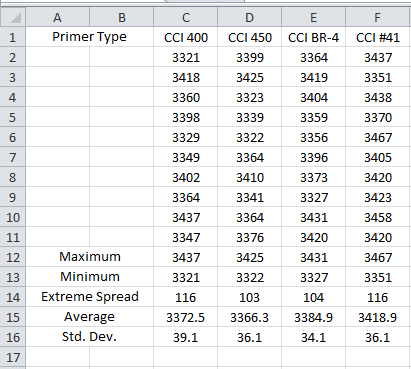Click the Primer Type cell
Screen dimensions: 411x369
point(89,37)
